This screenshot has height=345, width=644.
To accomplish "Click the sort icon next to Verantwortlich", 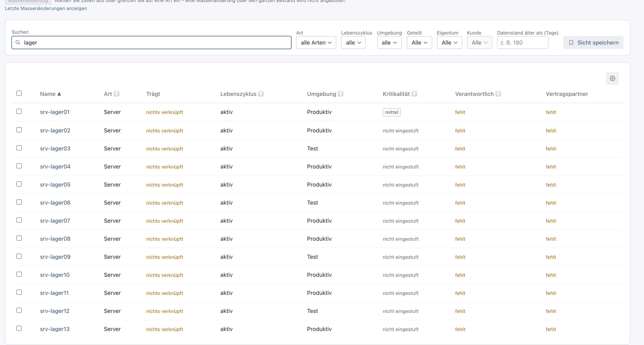I will 498,94.
